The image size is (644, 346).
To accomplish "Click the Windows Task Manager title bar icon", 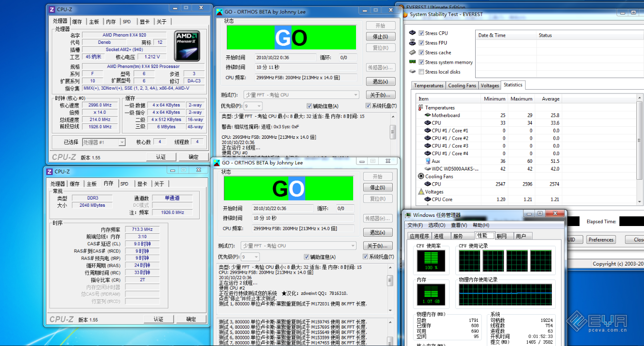I will pyautogui.click(x=408, y=215).
